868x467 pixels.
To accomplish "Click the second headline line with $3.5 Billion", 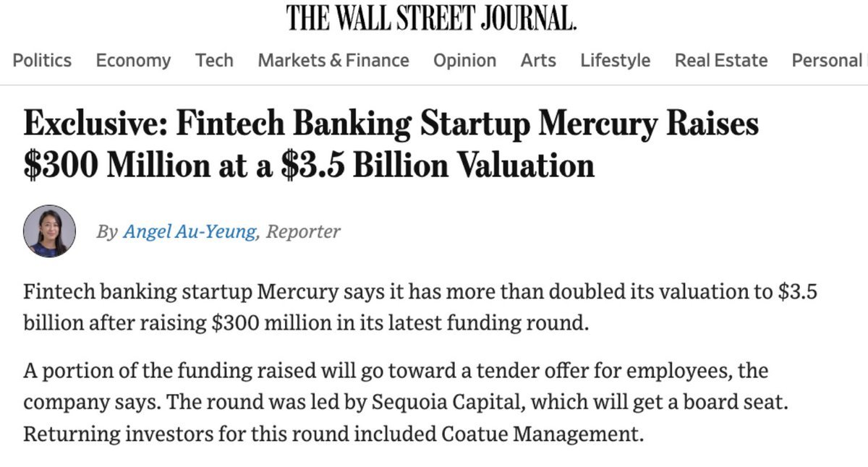I will (309, 165).
